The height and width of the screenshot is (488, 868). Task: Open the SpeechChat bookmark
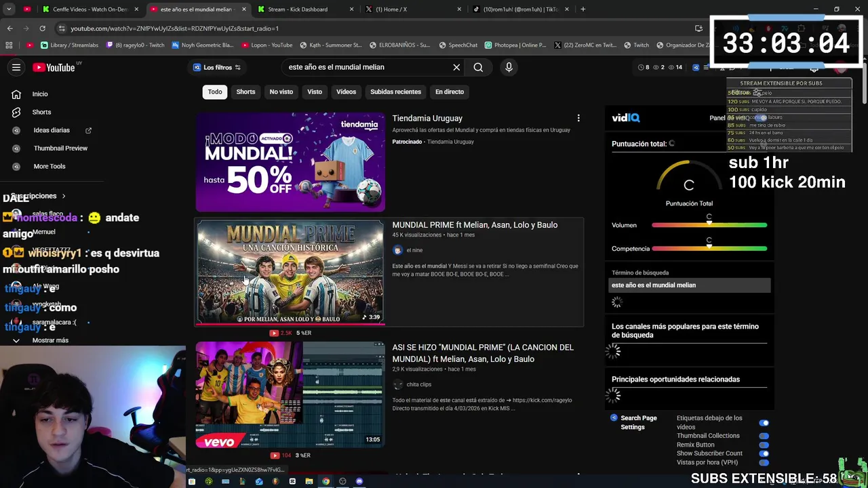(x=458, y=45)
